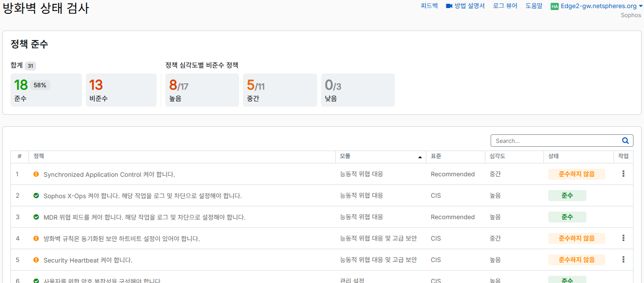Open actions menu for Security Heartbeat row
The width and height of the screenshot is (644, 283).
(x=624, y=260)
